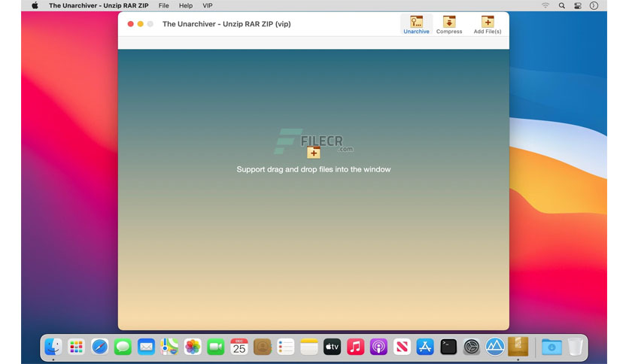
Task: Open Spotlight search in menu bar
Action: pos(561,5)
